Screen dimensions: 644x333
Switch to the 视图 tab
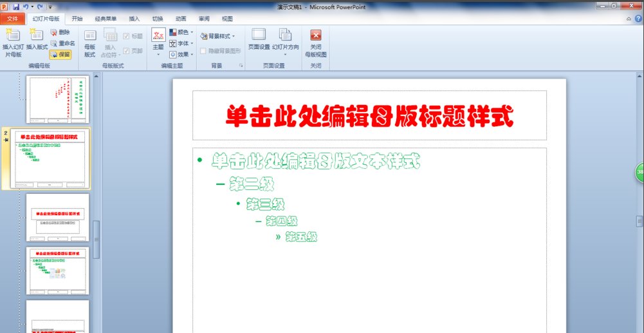(x=227, y=19)
